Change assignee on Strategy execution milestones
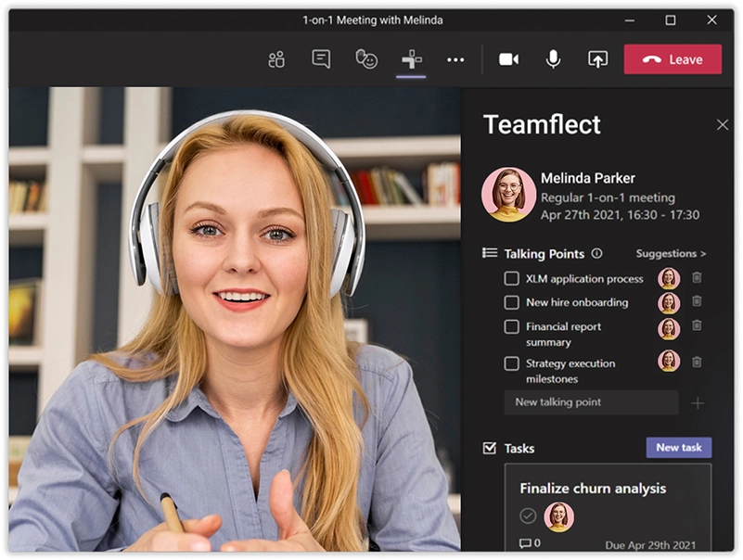 pyautogui.click(x=668, y=363)
